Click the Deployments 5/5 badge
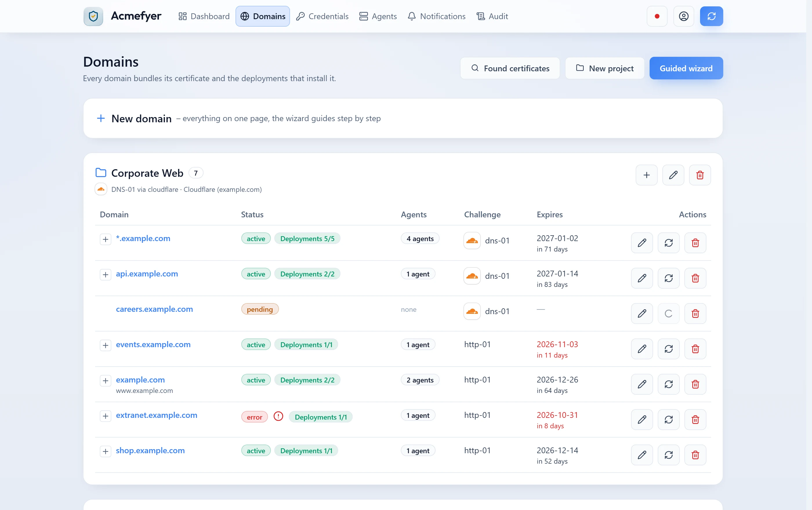The height and width of the screenshot is (510, 812). 307,238
